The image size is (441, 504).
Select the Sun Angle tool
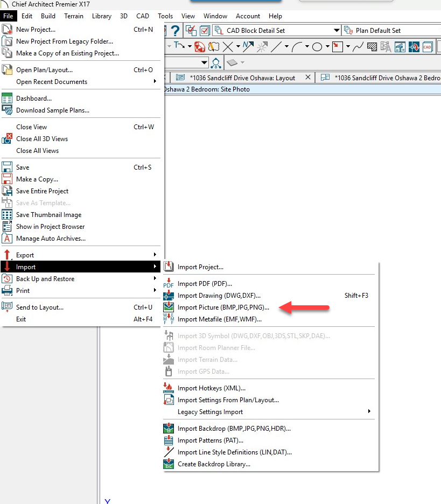pyautogui.click(x=262, y=47)
